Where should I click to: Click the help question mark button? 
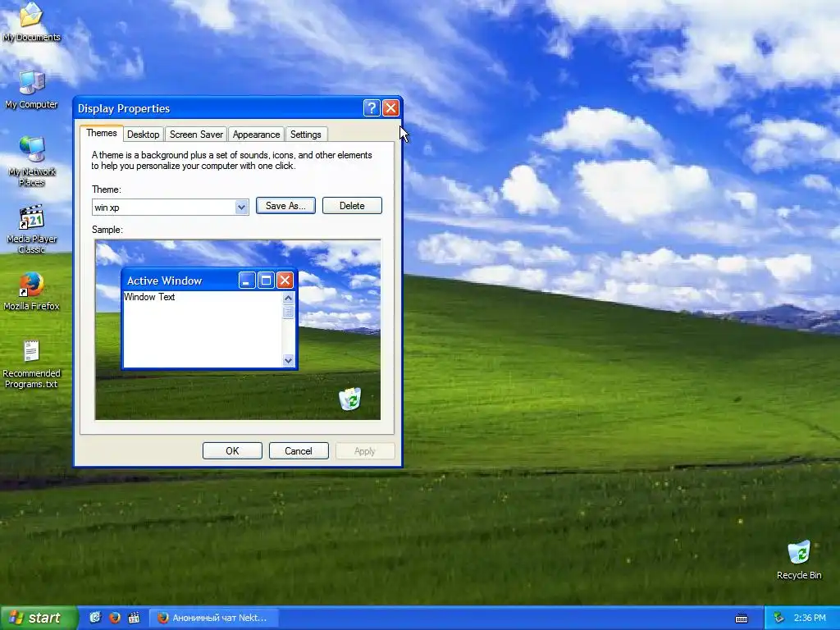click(372, 108)
